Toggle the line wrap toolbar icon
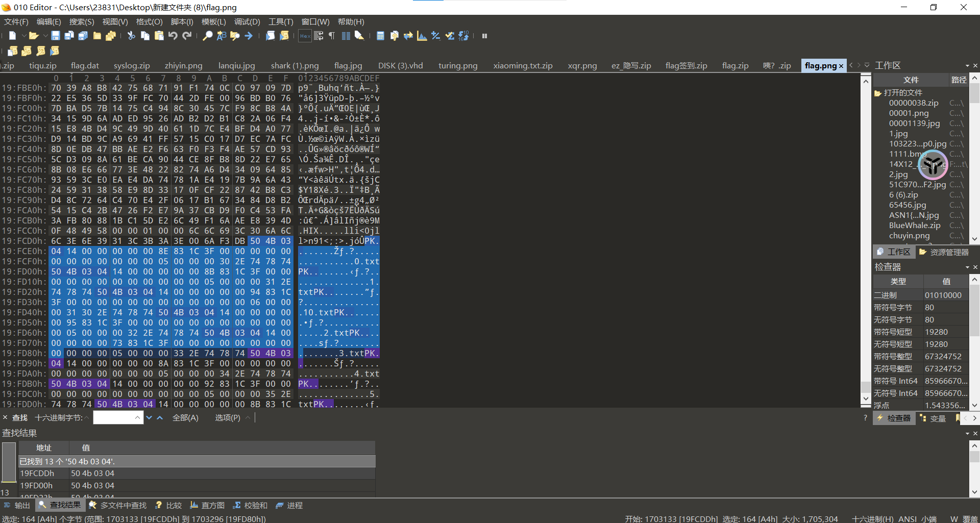 click(x=318, y=36)
